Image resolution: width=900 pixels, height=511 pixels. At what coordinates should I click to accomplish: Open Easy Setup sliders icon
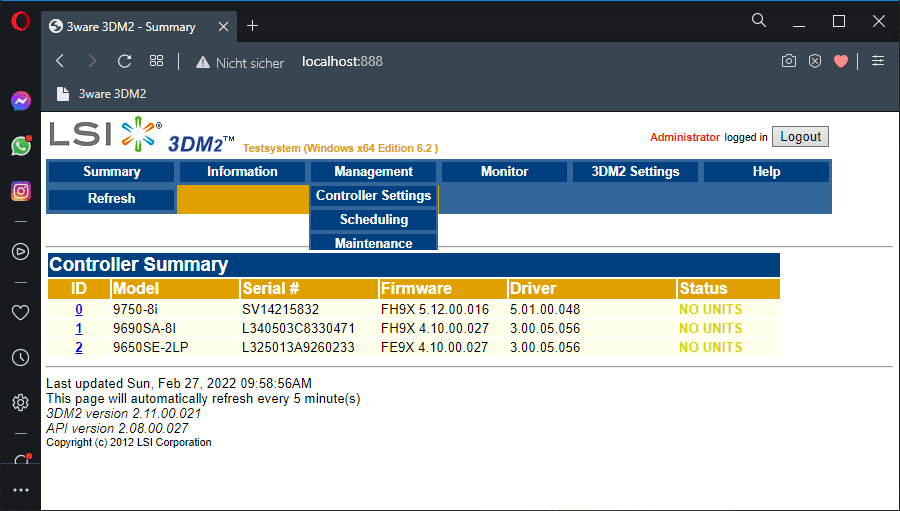pos(878,61)
